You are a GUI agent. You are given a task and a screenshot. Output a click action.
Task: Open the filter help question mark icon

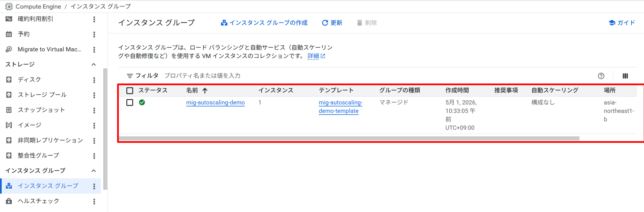coord(601,76)
